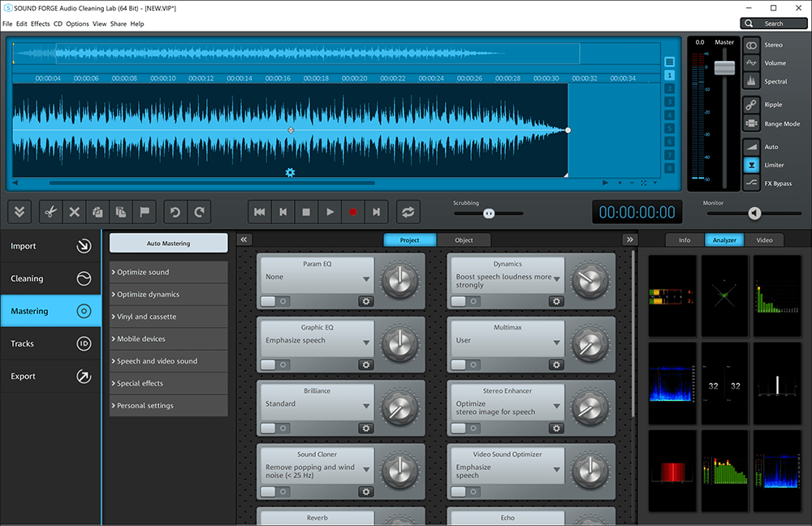The image size is (812, 526).
Task: Click the Master volume fader
Action: click(x=724, y=67)
